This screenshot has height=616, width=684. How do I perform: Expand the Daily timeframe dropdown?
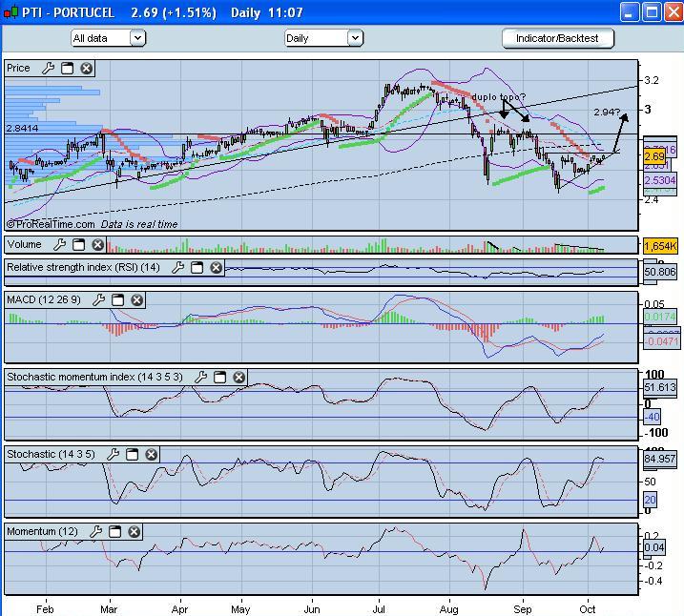tap(355, 38)
